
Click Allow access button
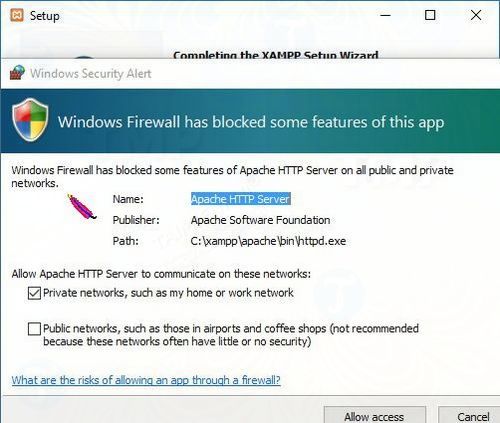(375, 415)
